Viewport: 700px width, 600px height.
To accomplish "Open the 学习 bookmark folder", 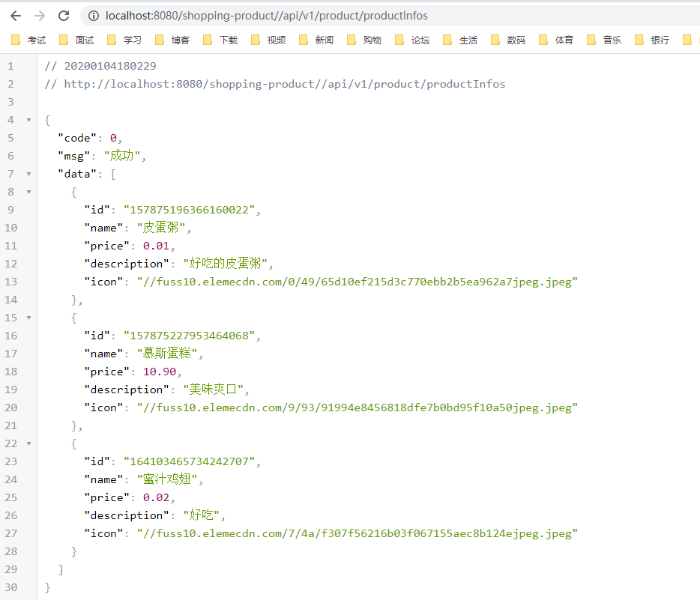I will (x=124, y=40).
